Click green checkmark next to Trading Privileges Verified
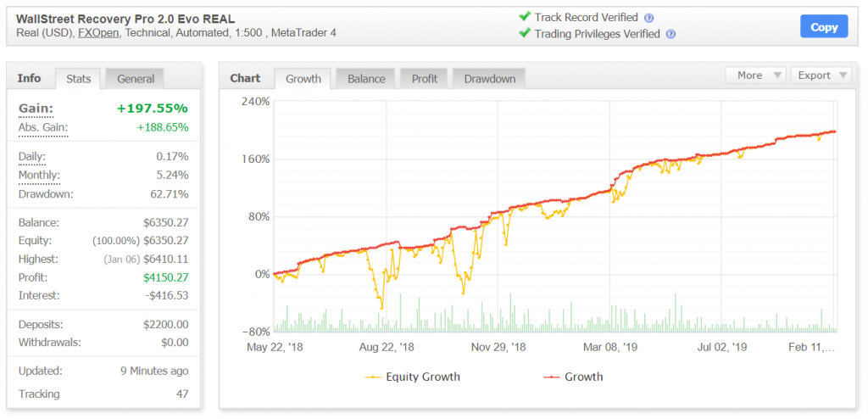 coord(525,34)
